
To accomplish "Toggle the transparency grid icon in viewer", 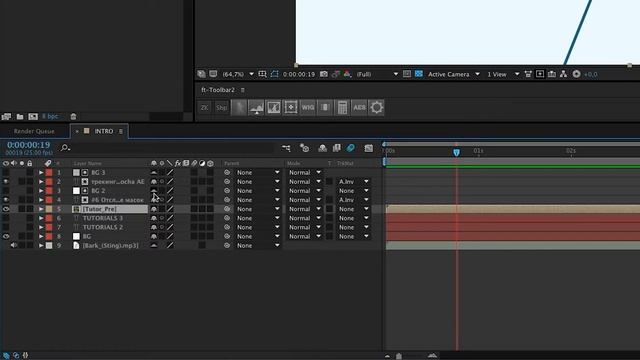I will [419, 74].
